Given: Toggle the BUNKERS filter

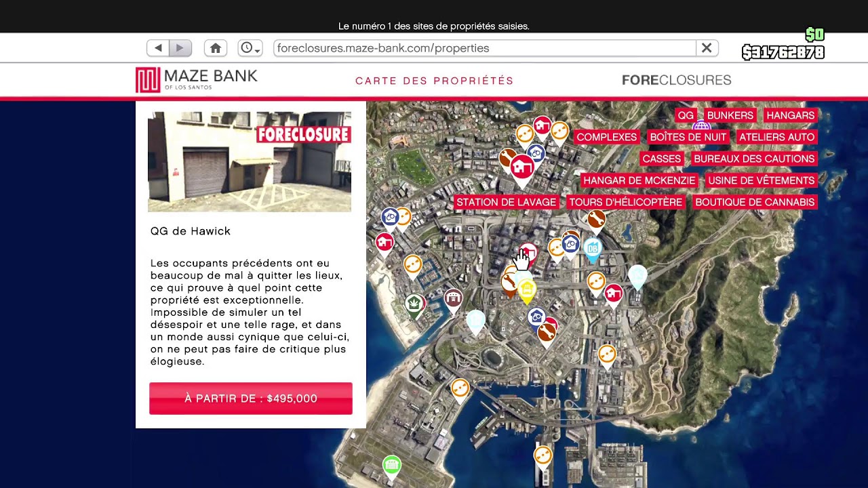Looking at the screenshot, I should point(730,115).
